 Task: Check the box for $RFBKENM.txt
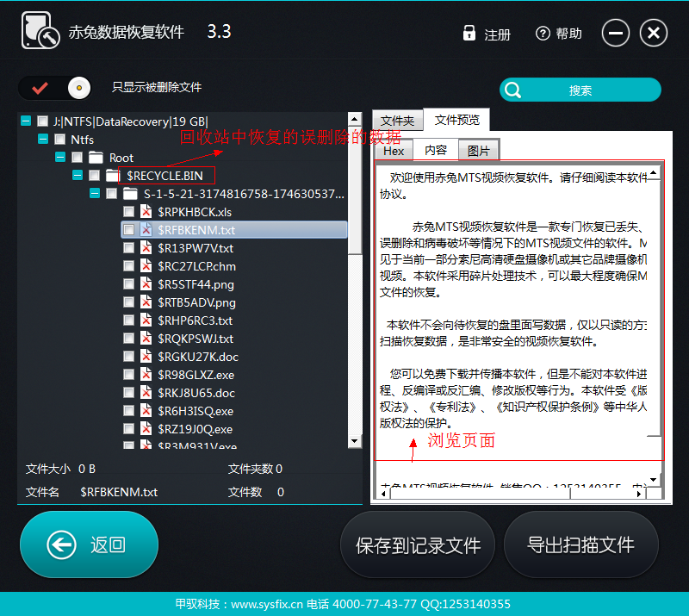(128, 230)
